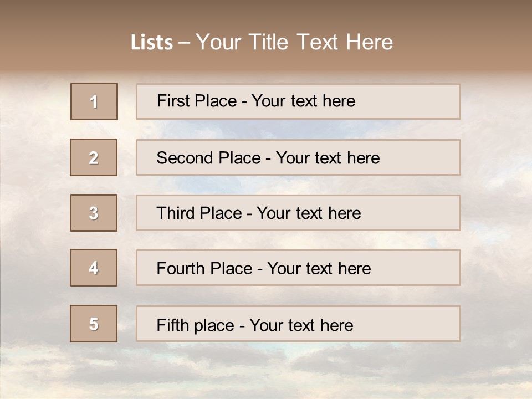The image size is (532, 399).
Task: Click "Your text here" in the Fifth place bar
Action: pos(301,325)
